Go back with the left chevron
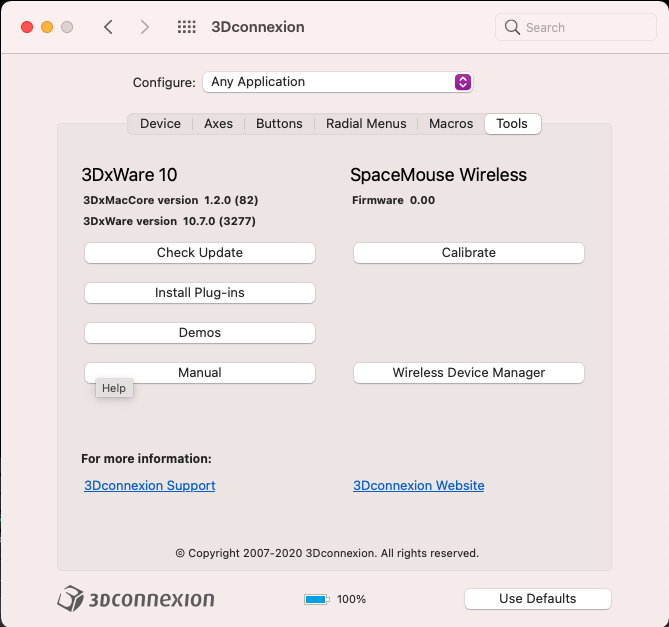This screenshot has width=669, height=627. pos(108,27)
